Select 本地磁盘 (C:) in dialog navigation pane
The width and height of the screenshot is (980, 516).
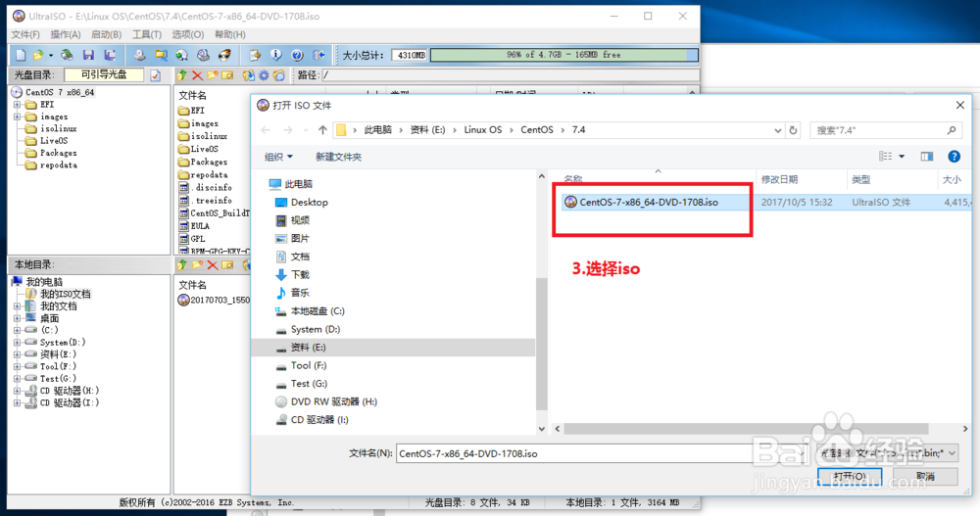click(318, 311)
